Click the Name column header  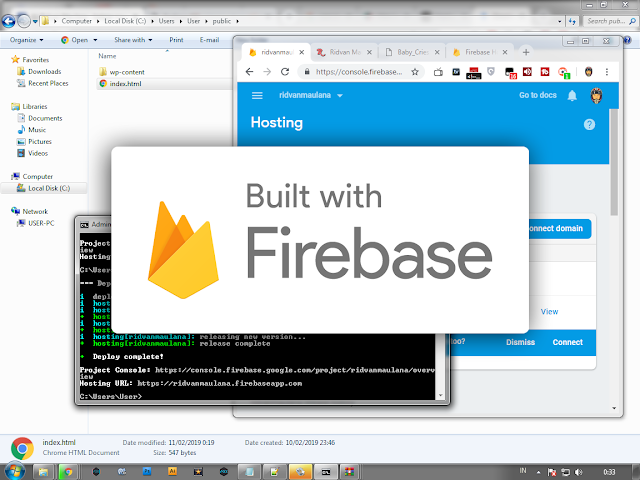coord(107,56)
